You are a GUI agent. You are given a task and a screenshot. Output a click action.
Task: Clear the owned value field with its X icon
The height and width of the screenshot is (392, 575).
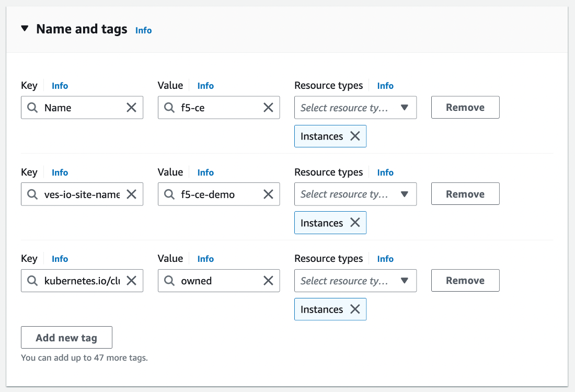[268, 281]
